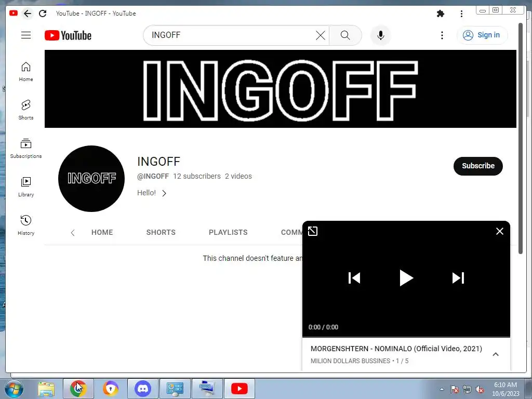Open the browser three-dot menu
This screenshot has width=532, height=399.
click(461, 14)
